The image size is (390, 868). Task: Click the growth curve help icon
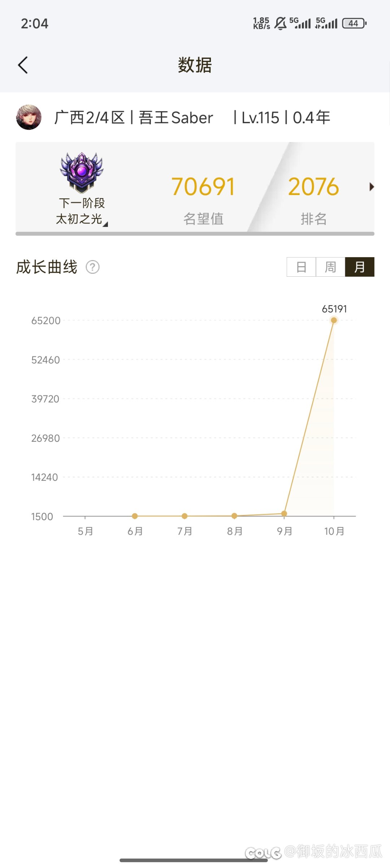click(x=92, y=267)
